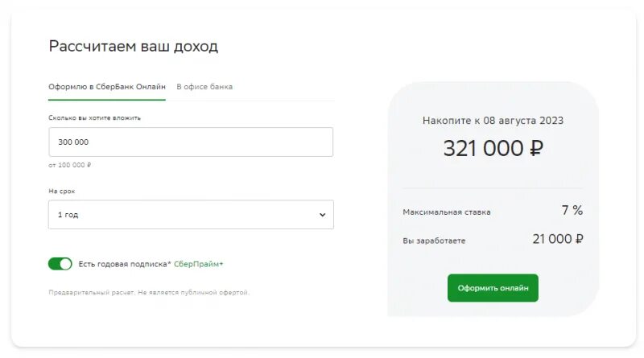Click the «Сколько вы хотите вложить» label
The height and width of the screenshot is (358, 644).
pyautogui.click(x=94, y=118)
